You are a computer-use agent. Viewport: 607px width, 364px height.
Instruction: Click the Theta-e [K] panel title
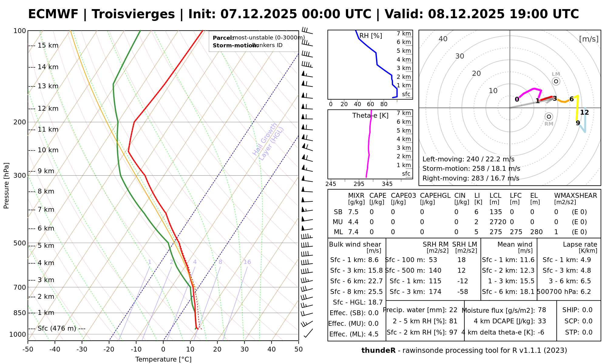point(370,116)
